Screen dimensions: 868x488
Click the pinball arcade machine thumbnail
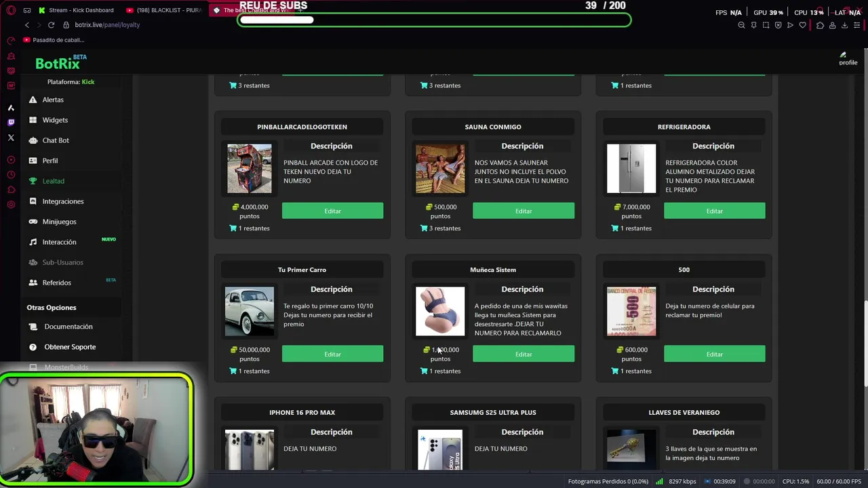point(250,169)
